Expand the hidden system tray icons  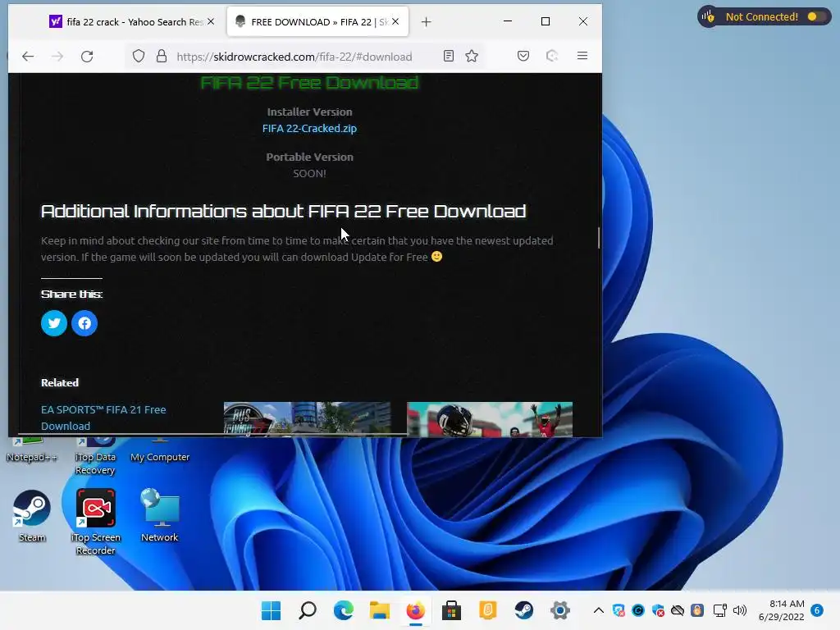[598, 610]
